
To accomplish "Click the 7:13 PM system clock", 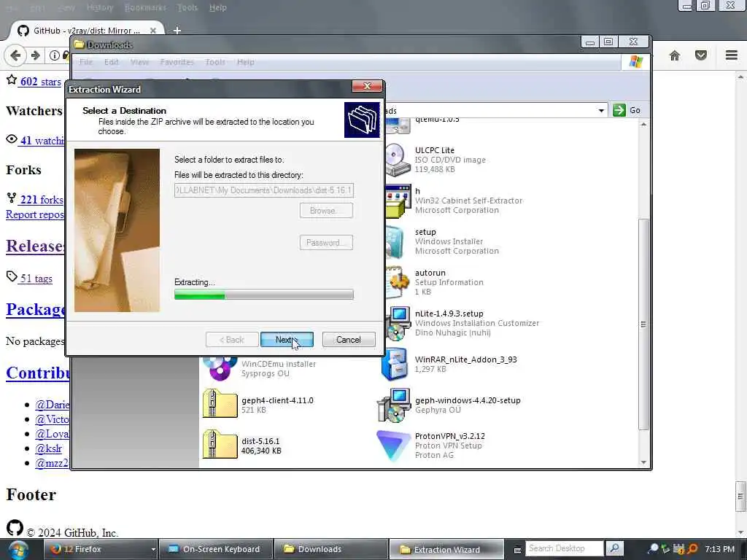I will point(719,549).
